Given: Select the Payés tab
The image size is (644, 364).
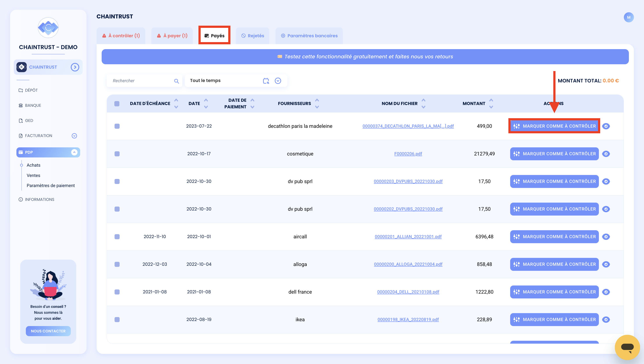Looking at the screenshot, I should (214, 36).
